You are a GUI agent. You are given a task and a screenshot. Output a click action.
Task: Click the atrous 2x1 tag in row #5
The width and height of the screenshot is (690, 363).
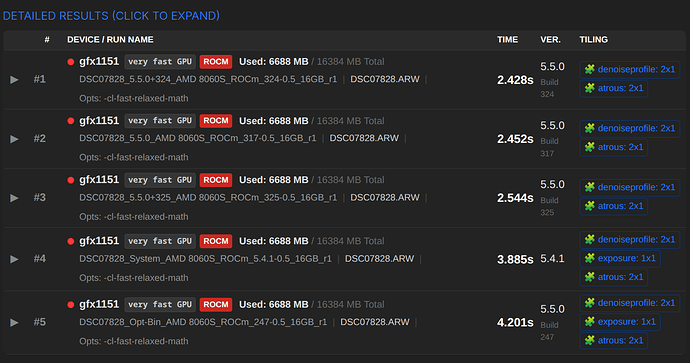click(x=614, y=341)
